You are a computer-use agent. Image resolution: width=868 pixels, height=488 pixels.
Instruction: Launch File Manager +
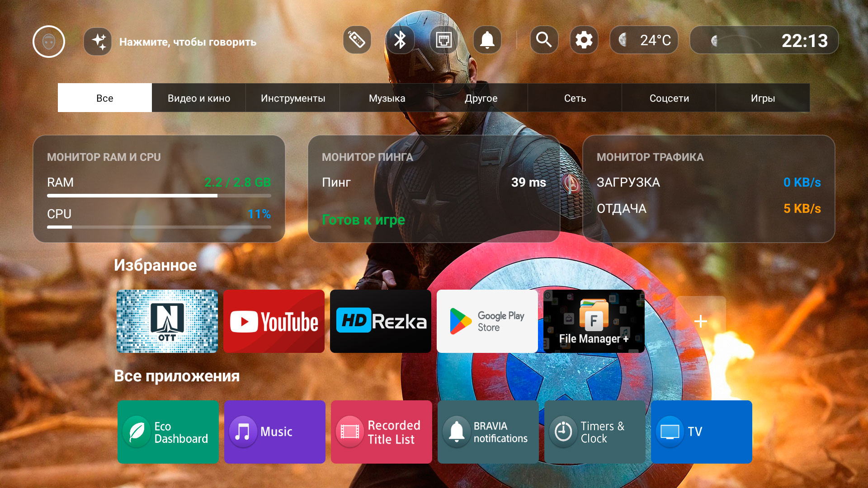pyautogui.click(x=594, y=321)
